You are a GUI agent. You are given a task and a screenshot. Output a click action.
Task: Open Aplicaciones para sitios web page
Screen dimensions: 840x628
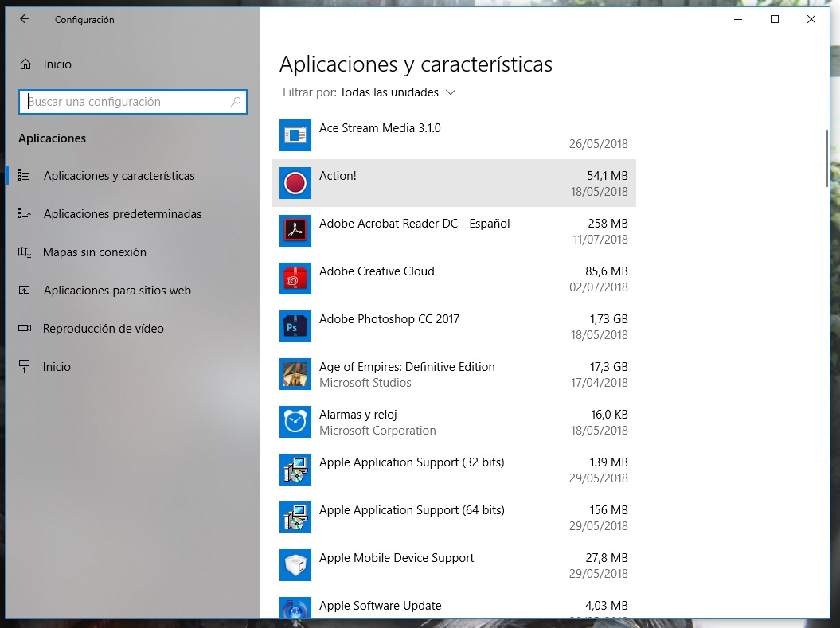(117, 291)
